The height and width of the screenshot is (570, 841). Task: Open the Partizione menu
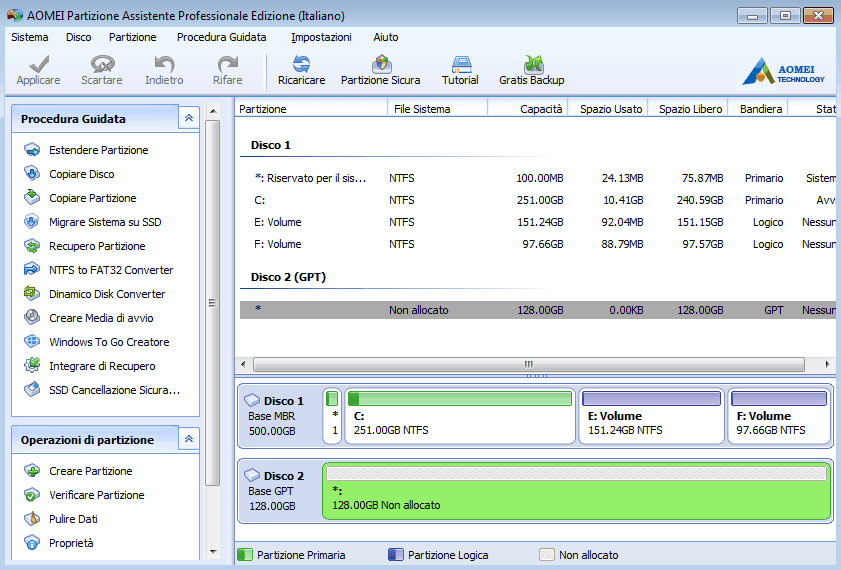(132, 37)
